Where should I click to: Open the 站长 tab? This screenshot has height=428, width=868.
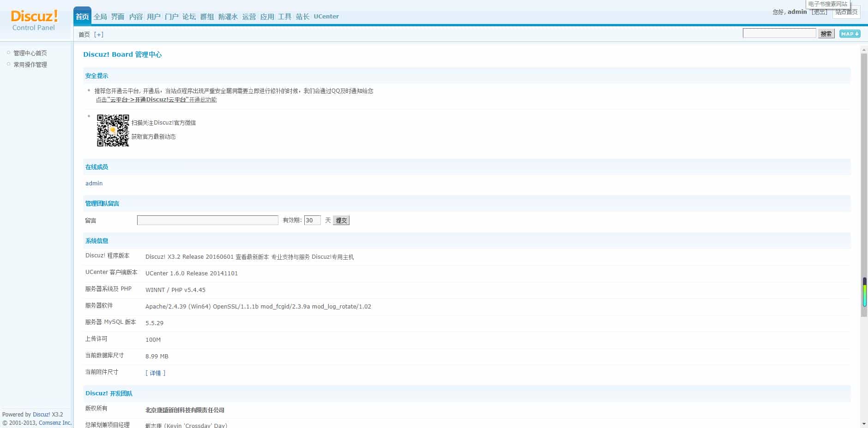302,17
